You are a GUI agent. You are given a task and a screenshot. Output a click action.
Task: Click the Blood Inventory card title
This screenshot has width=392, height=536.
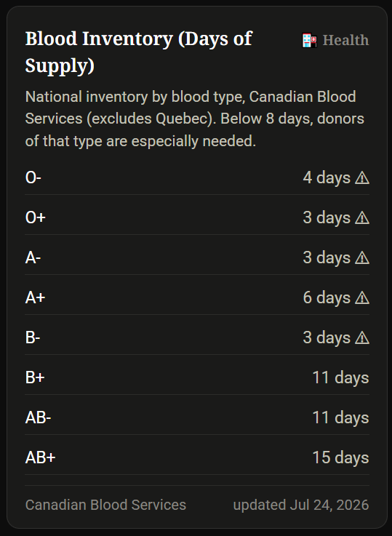coord(139,52)
